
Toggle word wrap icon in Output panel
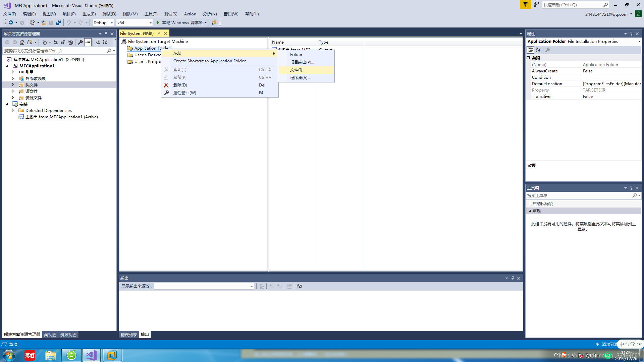(x=299, y=286)
